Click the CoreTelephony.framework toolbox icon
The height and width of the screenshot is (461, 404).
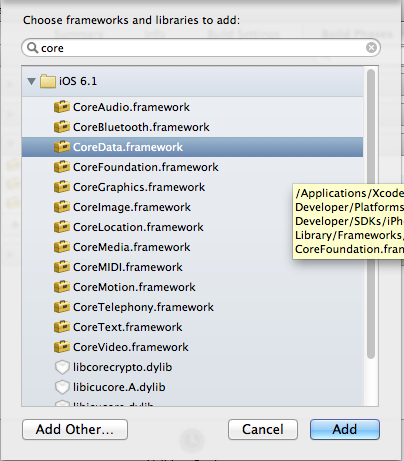(x=62, y=307)
